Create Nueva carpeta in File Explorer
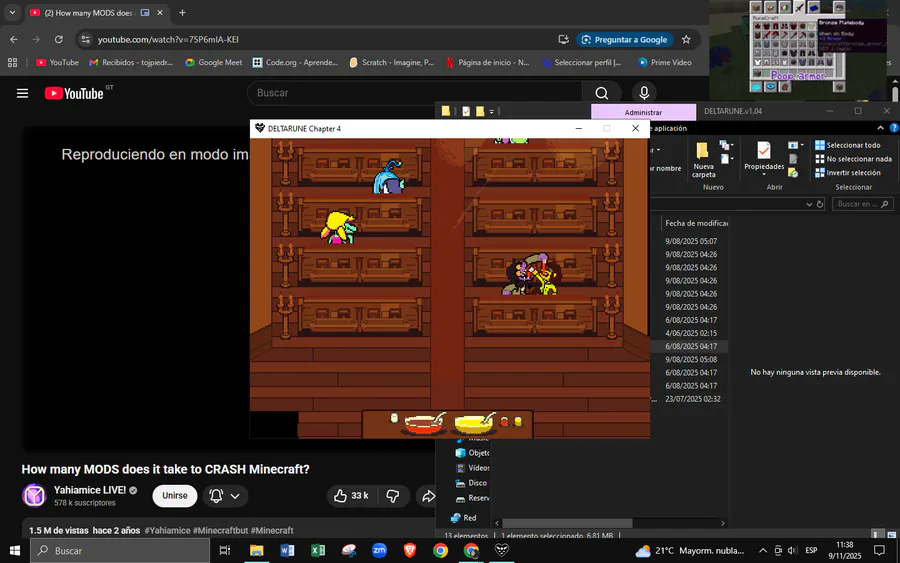Screen dimensions: 900x563 pyautogui.click(x=703, y=160)
